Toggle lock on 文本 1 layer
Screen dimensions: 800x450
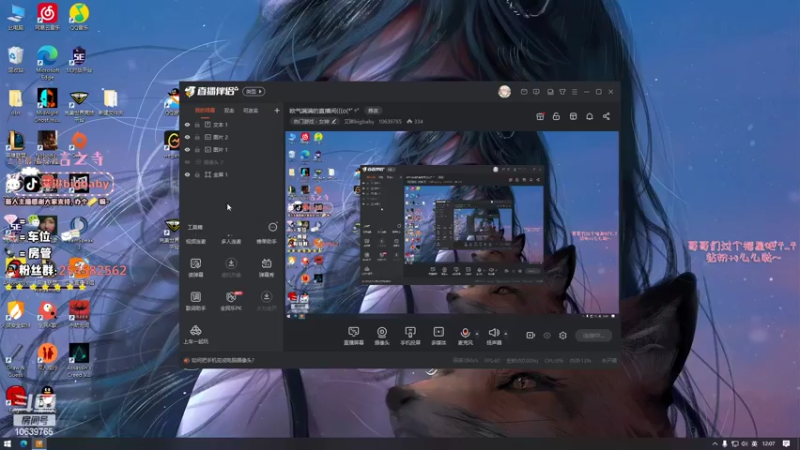[197, 124]
